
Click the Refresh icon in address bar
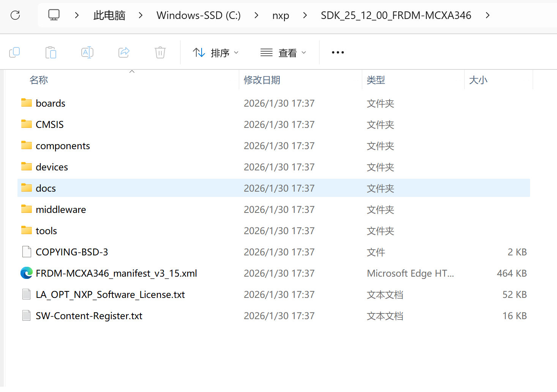point(15,15)
